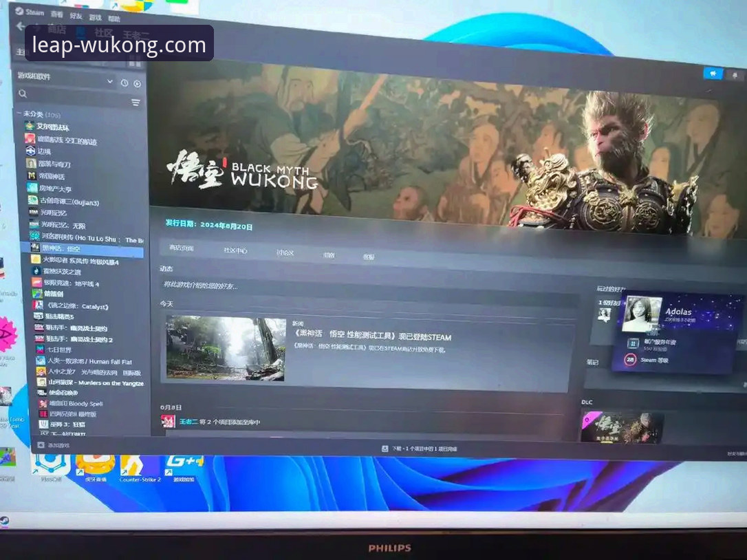Click the recent activity clock icon
Image resolution: width=747 pixels, height=560 pixels.
click(x=124, y=83)
